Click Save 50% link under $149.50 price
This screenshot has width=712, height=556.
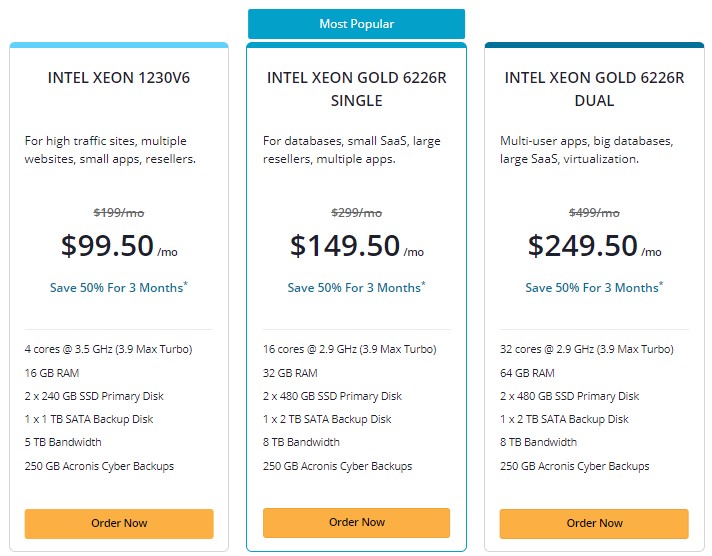coord(356,288)
